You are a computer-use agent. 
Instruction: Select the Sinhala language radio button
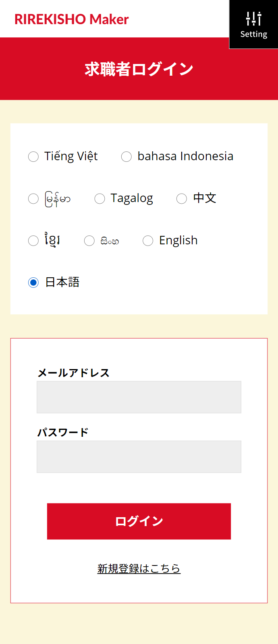pyautogui.click(x=89, y=241)
